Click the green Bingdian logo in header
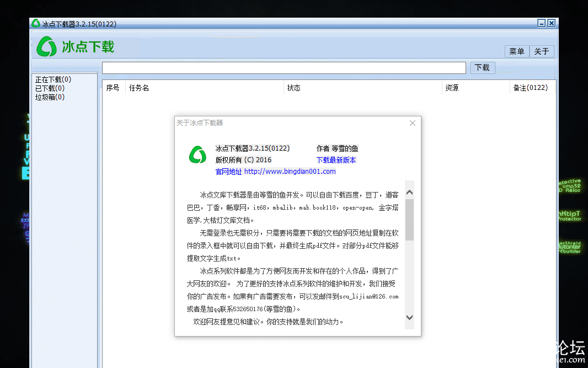Viewport: 588px width, 368px height. [46, 46]
